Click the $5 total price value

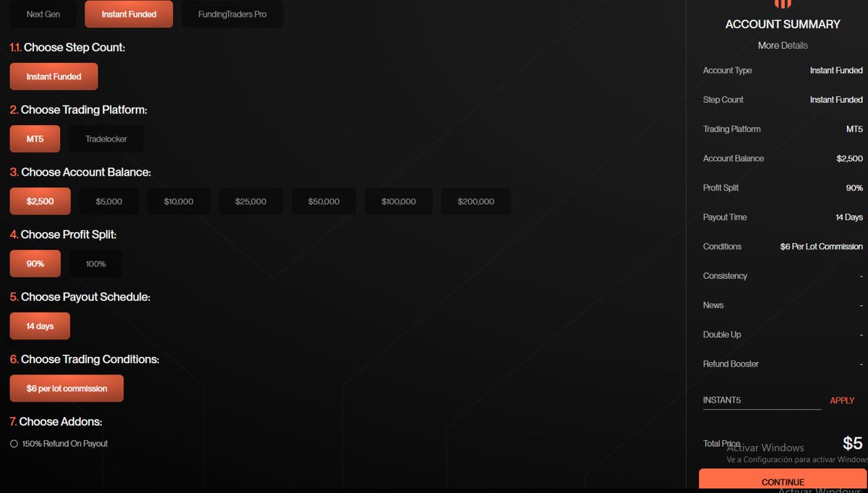tap(853, 443)
